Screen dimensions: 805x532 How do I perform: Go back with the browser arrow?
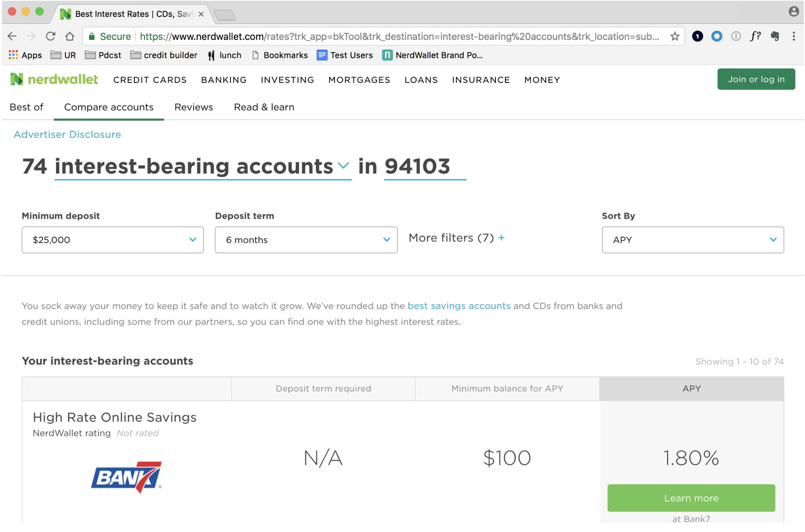(12, 36)
